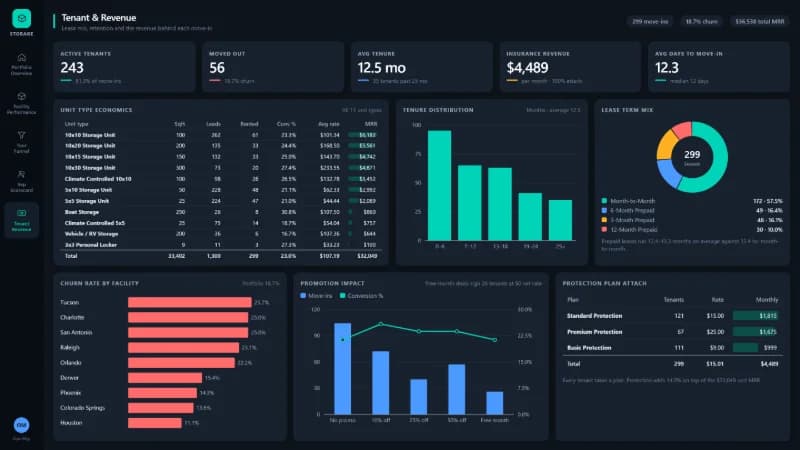Select the Avg Tenure 12.5 mo card
Image resolution: width=800 pixels, height=450 pixels.
pos(421,67)
